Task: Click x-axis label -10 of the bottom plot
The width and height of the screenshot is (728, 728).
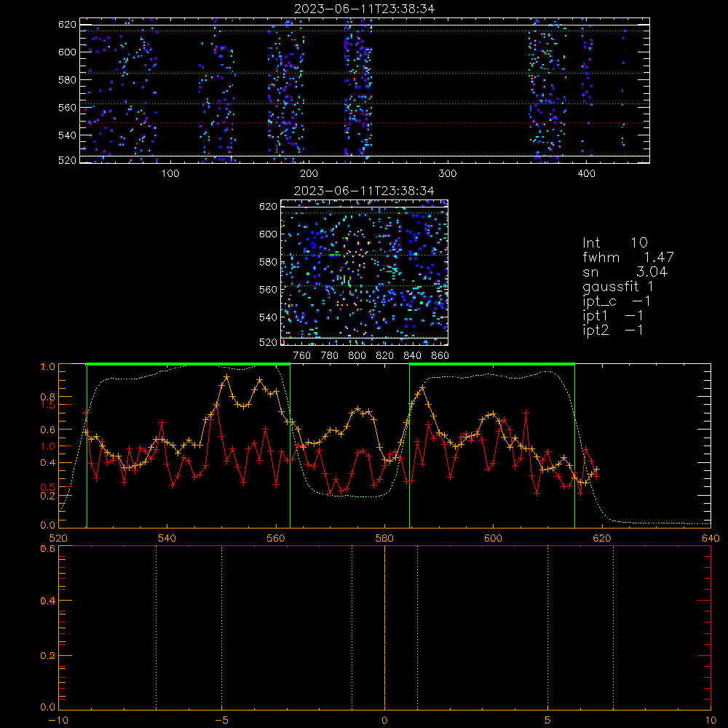Action: click(58, 720)
